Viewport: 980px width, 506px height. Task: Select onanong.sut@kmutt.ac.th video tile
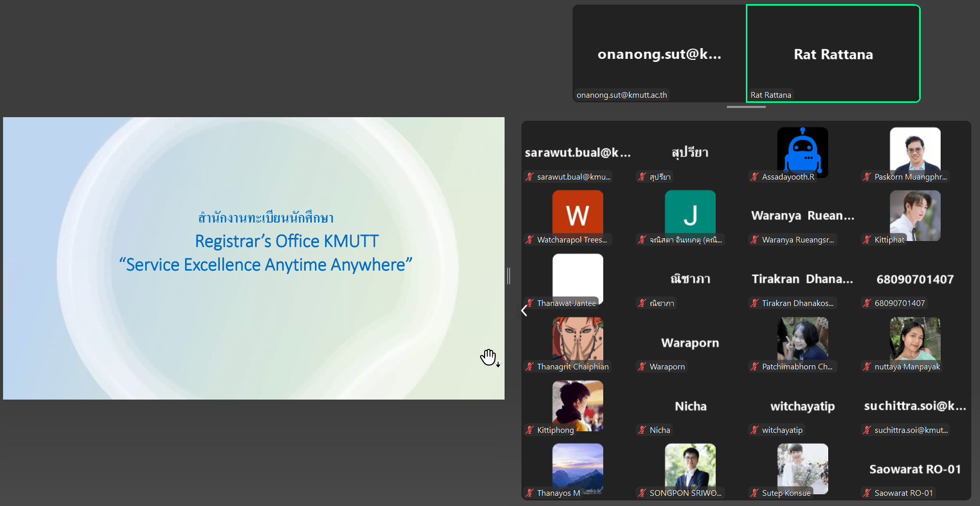[659, 54]
